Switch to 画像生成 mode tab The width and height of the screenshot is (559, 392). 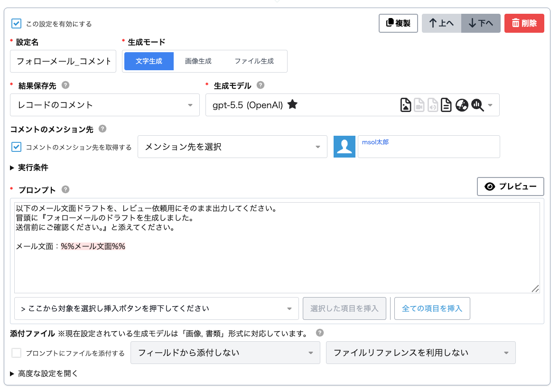coord(198,61)
